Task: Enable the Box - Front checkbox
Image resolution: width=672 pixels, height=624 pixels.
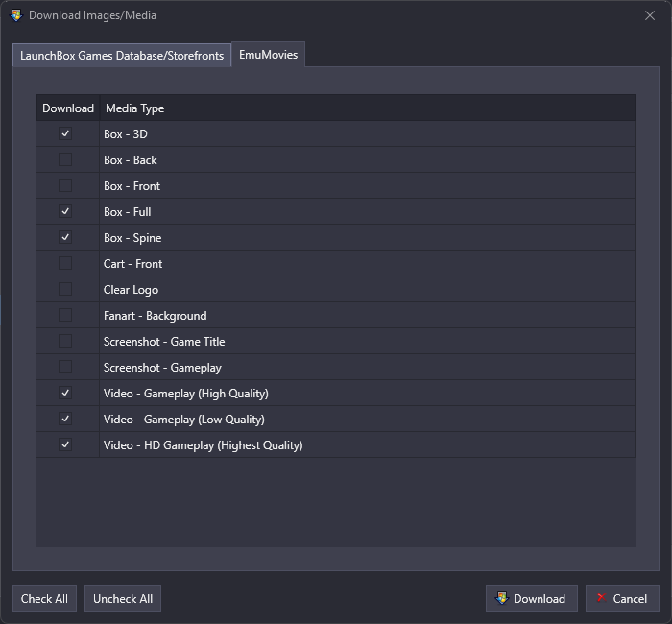Action: pos(65,185)
